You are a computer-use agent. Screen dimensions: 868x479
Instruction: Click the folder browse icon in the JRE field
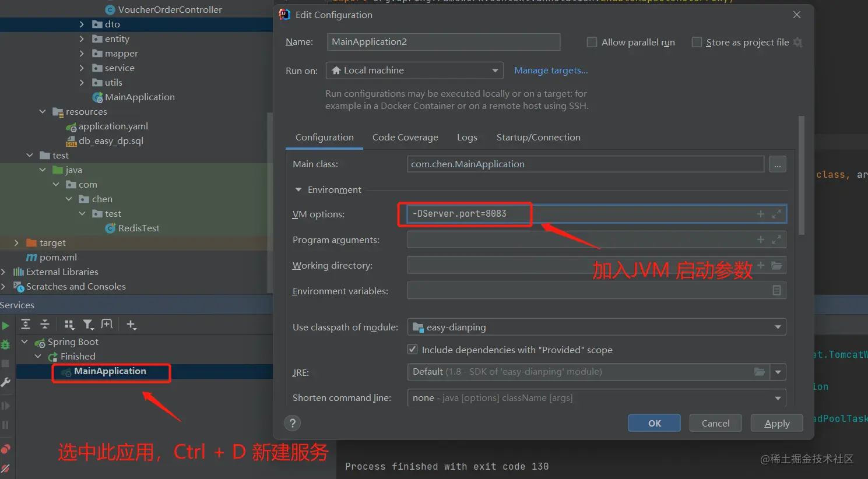click(x=760, y=372)
